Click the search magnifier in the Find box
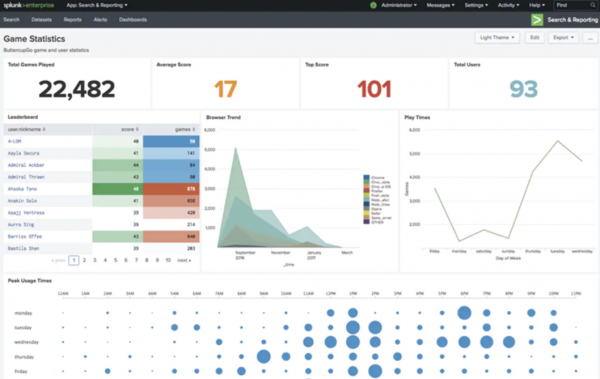This screenshot has height=379, width=600. click(592, 5)
